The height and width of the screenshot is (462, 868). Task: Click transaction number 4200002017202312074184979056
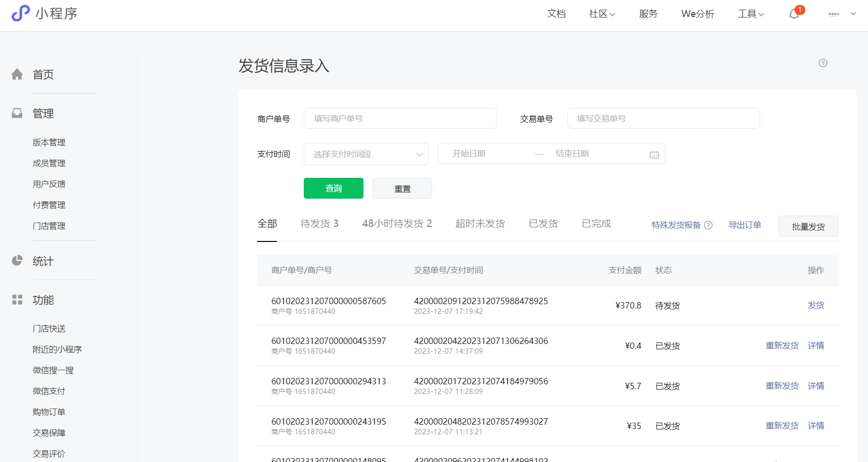click(x=481, y=381)
